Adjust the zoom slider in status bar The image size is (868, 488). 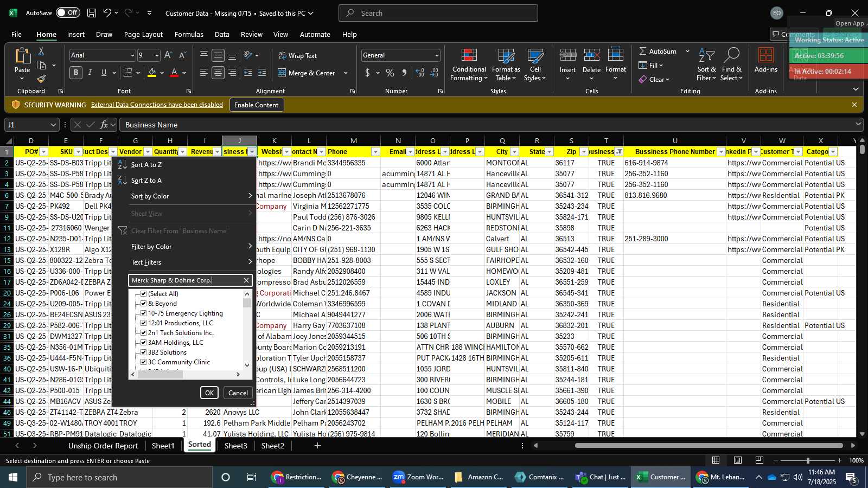(x=808, y=460)
